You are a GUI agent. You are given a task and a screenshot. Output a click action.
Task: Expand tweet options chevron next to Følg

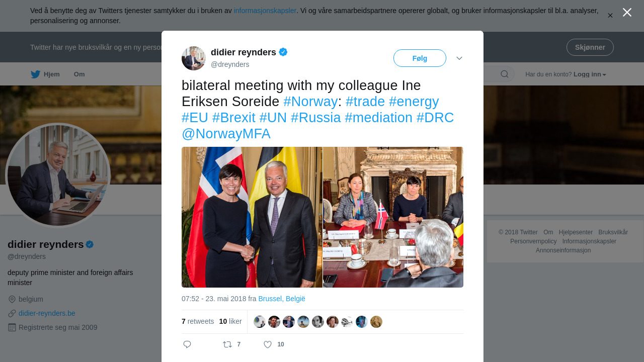point(459,58)
